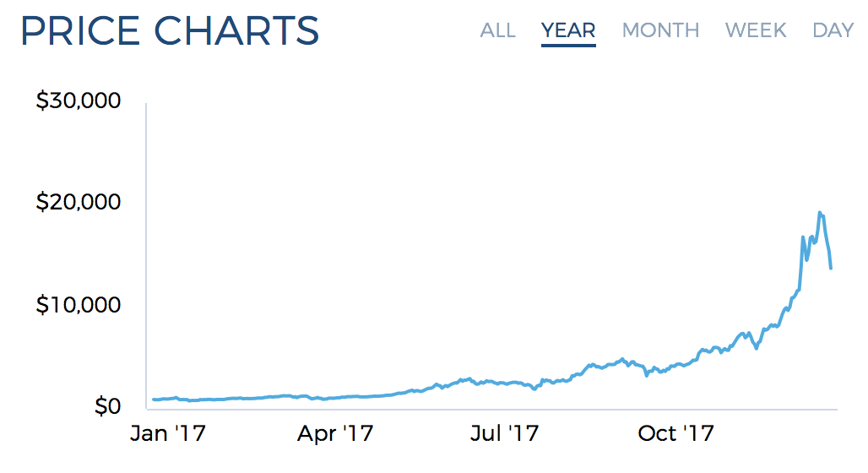Click the final data point at line's right end
Image resolution: width=868 pixels, height=473 pixels.
pyautogui.click(x=832, y=268)
